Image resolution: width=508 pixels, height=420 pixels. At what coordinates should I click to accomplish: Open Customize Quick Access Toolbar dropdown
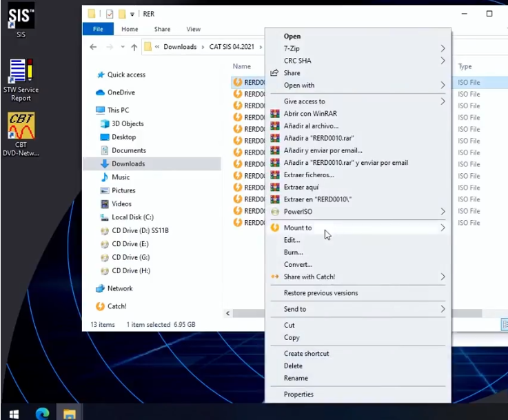point(132,14)
